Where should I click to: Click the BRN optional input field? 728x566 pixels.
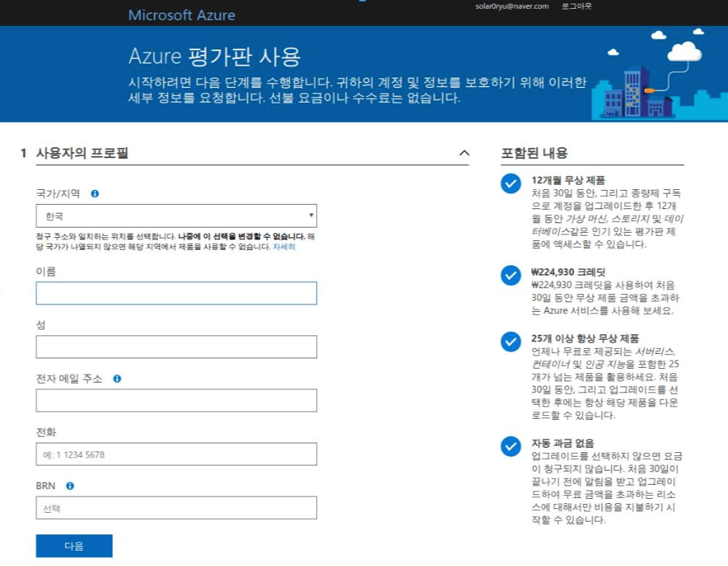coord(176,508)
